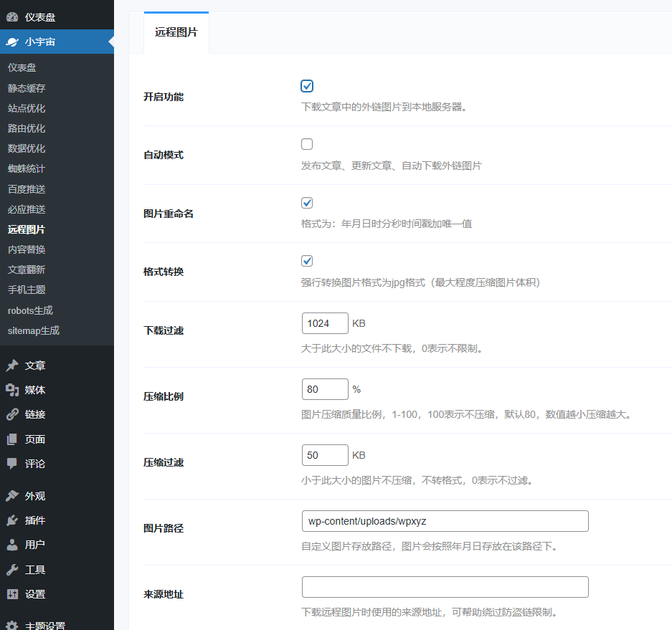Viewport: 672px width, 630px height.
Task: Open the 设置 (Settings) icon
Action: point(12,593)
